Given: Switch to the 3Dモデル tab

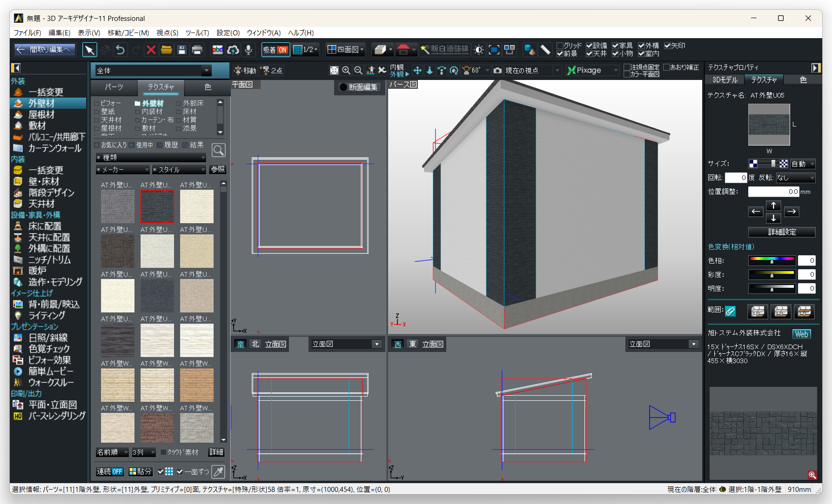Looking at the screenshot, I should tap(725, 80).
